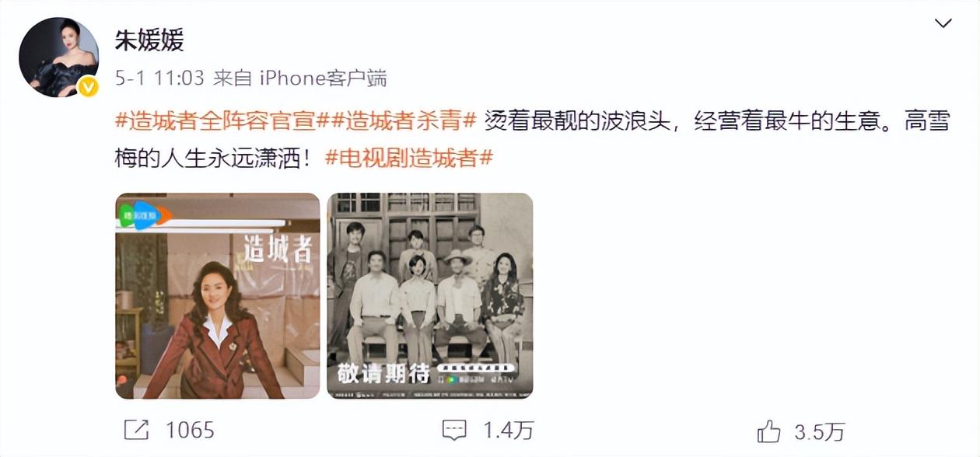Click the repost share icon
Image resolution: width=980 pixels, height=457 pixels.
click(x=137, y=429)
